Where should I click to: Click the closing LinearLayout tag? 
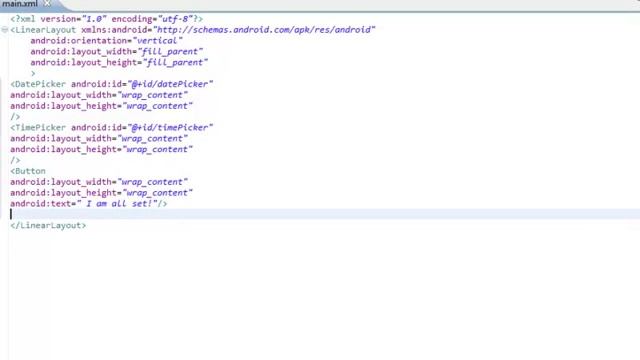point(48,225)
